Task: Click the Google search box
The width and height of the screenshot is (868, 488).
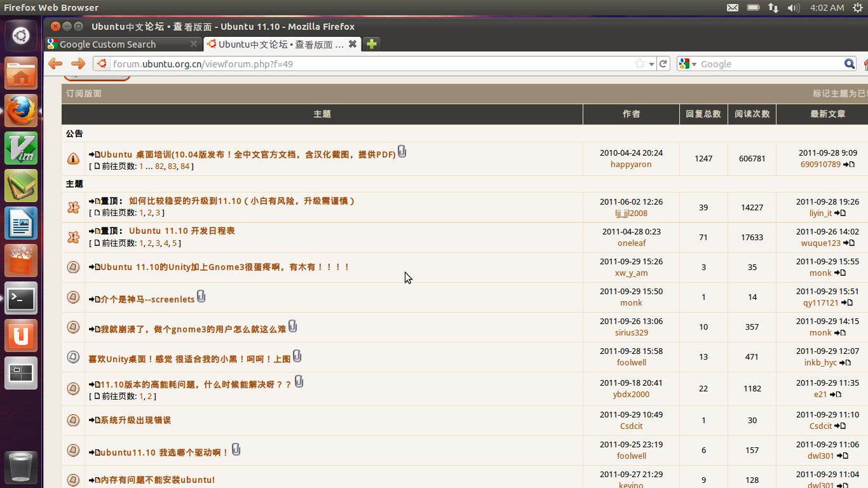Action: point(771,64)
